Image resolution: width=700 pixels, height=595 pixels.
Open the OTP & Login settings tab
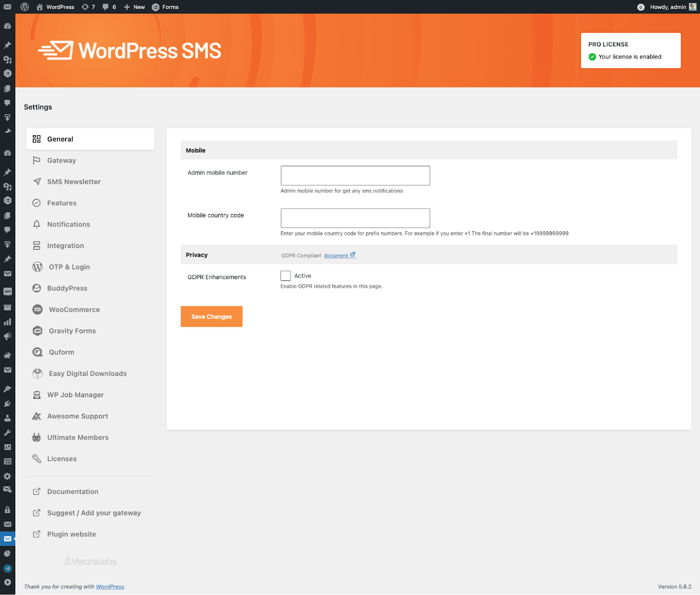tap(90, 267)
